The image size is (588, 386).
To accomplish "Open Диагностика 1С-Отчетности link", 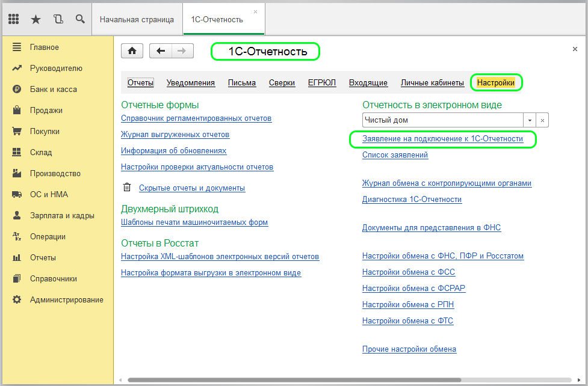I will tap(412, 200).
